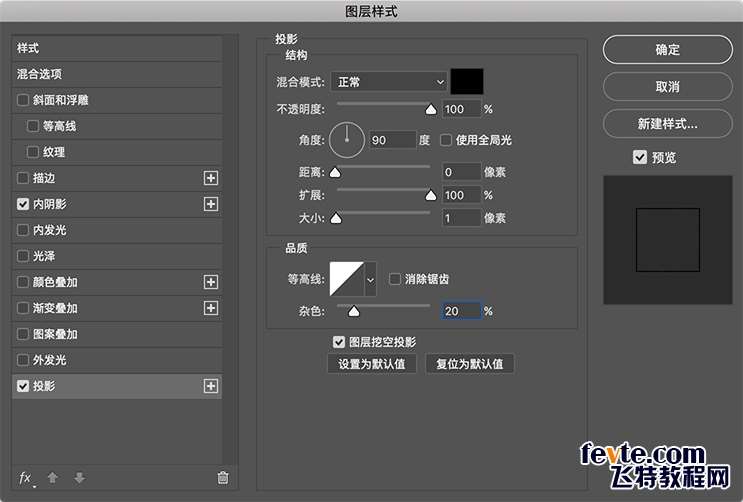Select the 内阴影 row label

tap(50, 204)
